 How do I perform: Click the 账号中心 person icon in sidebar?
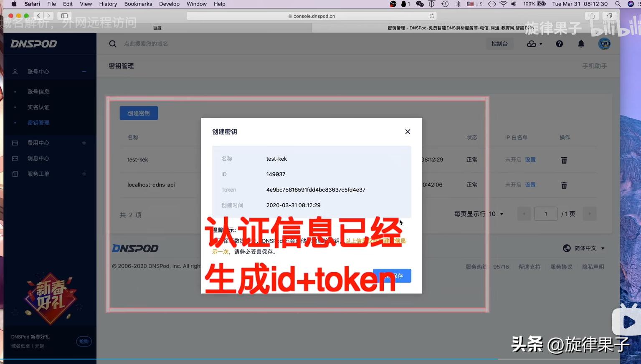pyautogui.click(x=15, y=71)
